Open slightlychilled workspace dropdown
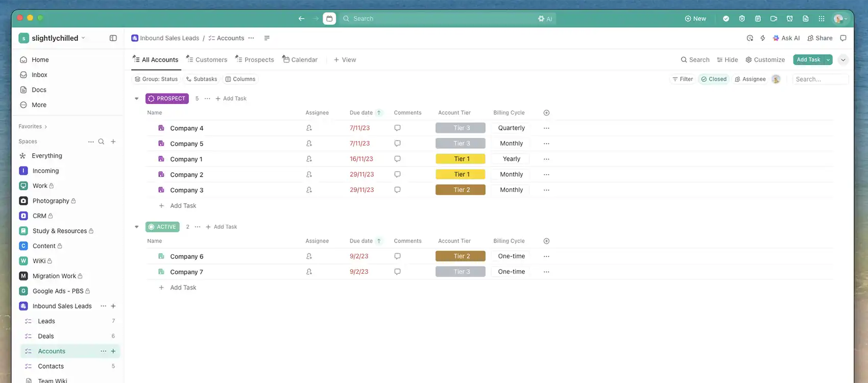This screenshot has width=868, height=383. (x=52, y=38)
